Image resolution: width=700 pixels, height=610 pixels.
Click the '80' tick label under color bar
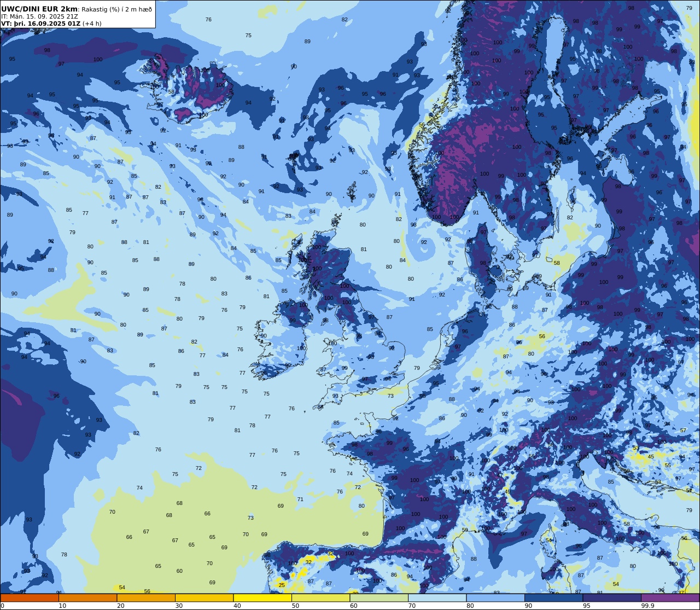click(x=470, y=606)
